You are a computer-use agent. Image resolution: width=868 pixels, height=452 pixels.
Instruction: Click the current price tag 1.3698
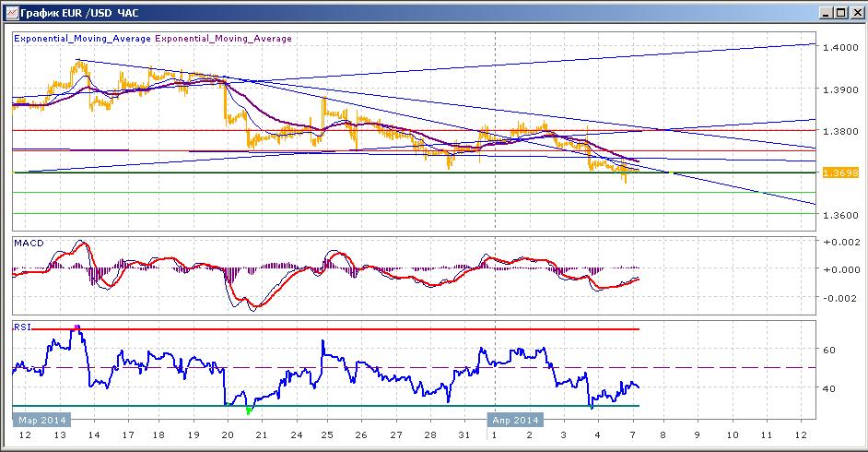pos(840,172)
